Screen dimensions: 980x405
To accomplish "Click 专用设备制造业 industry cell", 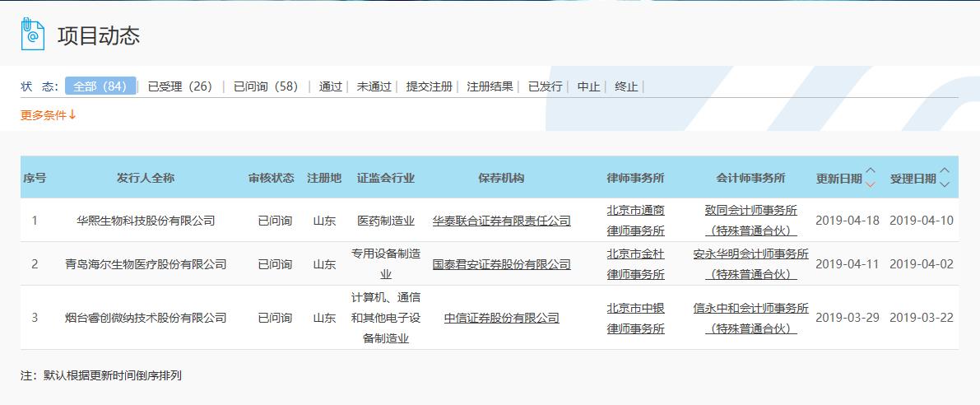I will click(x=386, y=263).
